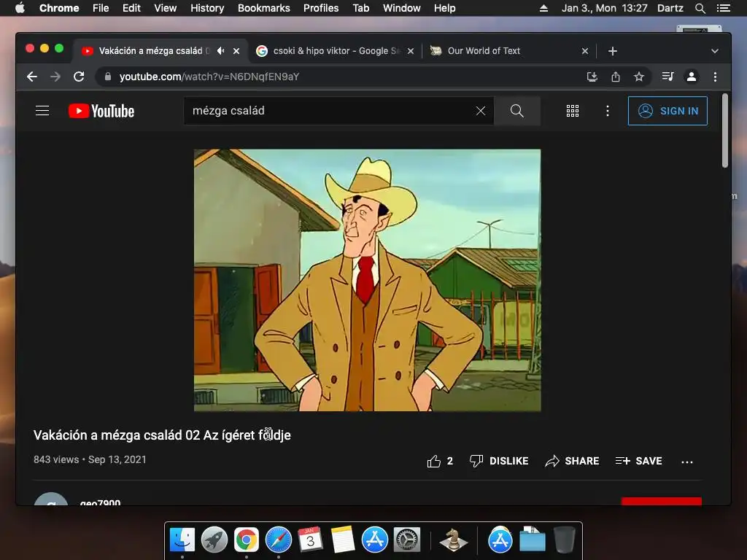
Task: Click the red subscribe button
Action: click(x=661, y=501)
